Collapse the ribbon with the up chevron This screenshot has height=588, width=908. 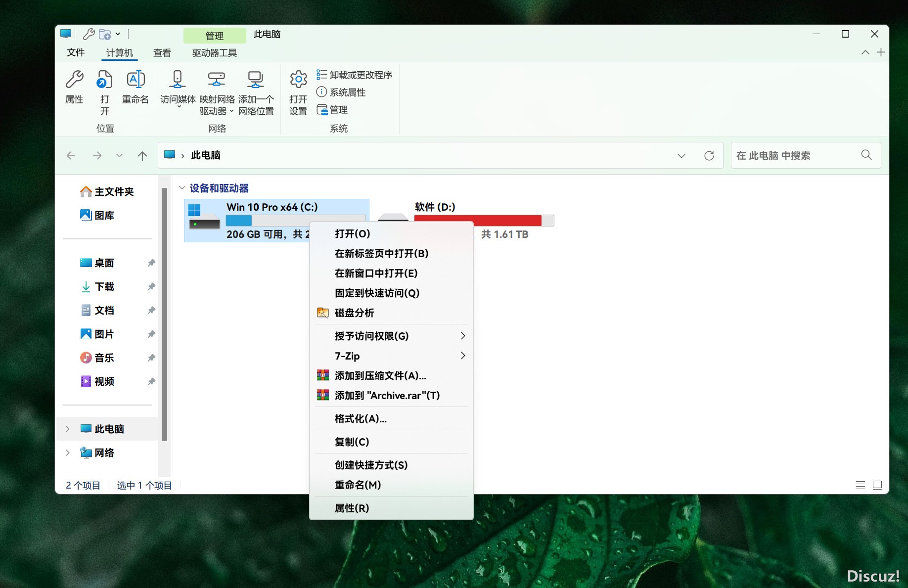(865, 52)
